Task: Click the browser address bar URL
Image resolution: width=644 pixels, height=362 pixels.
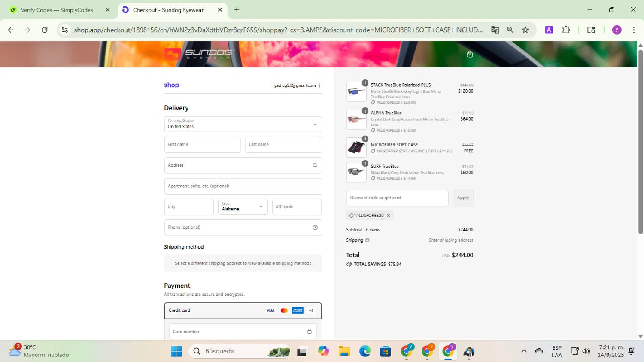Action: coord(278,30)
